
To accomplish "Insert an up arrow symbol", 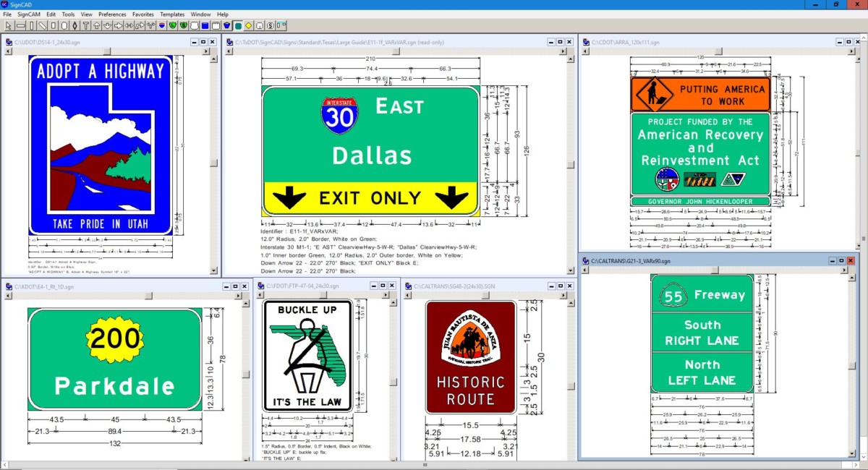I will point(96,25).
